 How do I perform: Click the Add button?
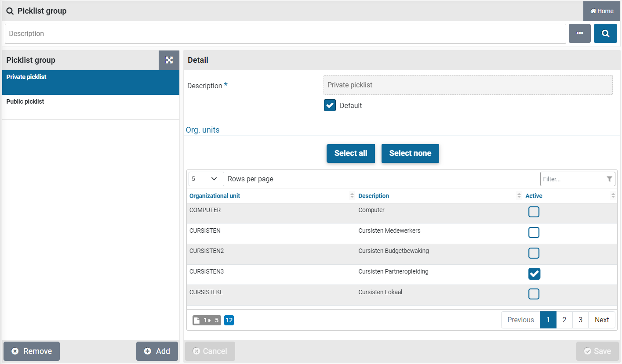click(x=157, y=351)
